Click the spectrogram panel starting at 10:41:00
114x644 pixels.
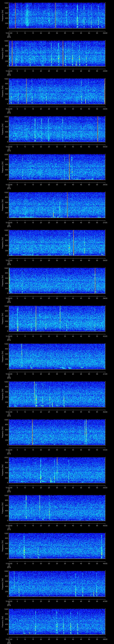point(57,394)
